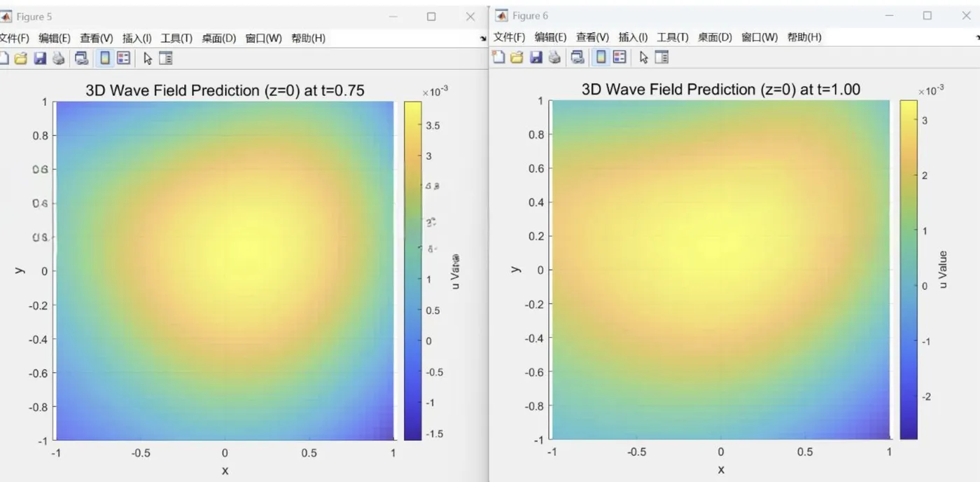Viewport: 980px width, 482px height.
Task: Click Link Plot icon in Figure 6
Action: (577, 57)
